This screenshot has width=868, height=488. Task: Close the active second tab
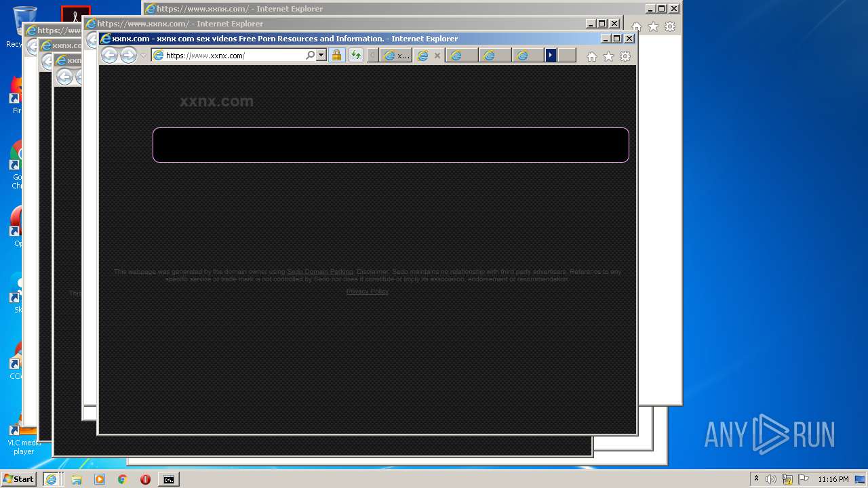(437, 56)
